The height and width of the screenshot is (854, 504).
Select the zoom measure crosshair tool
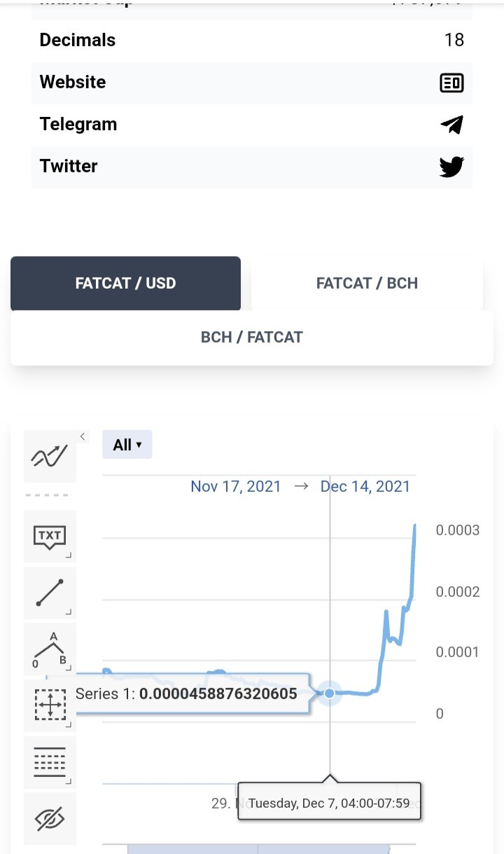pos(50,705)
